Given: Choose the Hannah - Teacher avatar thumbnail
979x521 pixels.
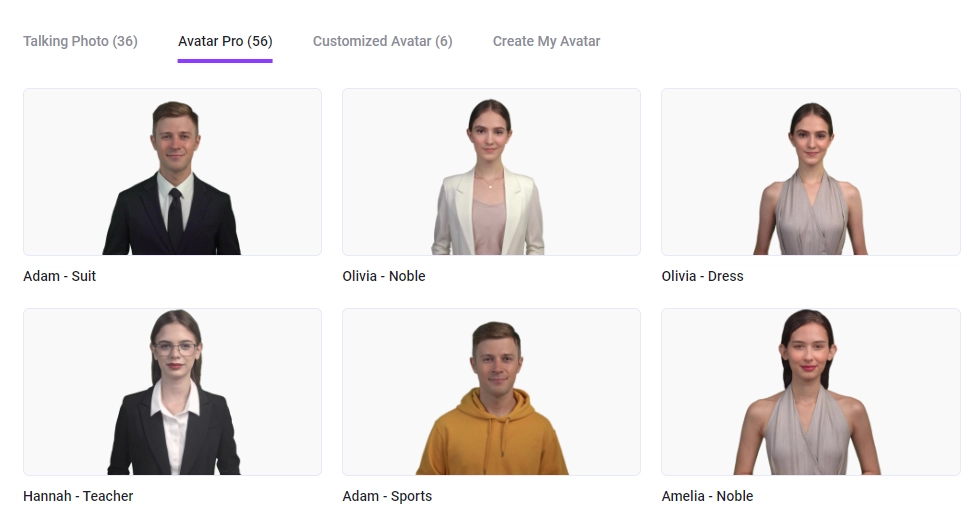Looking at the screenshot, I should point(172,392).
